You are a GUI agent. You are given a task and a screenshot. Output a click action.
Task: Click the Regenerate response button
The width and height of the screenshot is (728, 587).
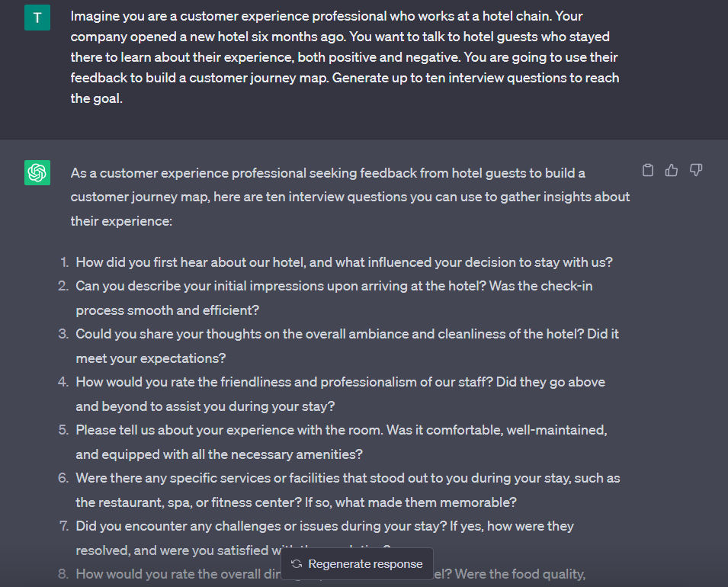click(x=357, y=564)
